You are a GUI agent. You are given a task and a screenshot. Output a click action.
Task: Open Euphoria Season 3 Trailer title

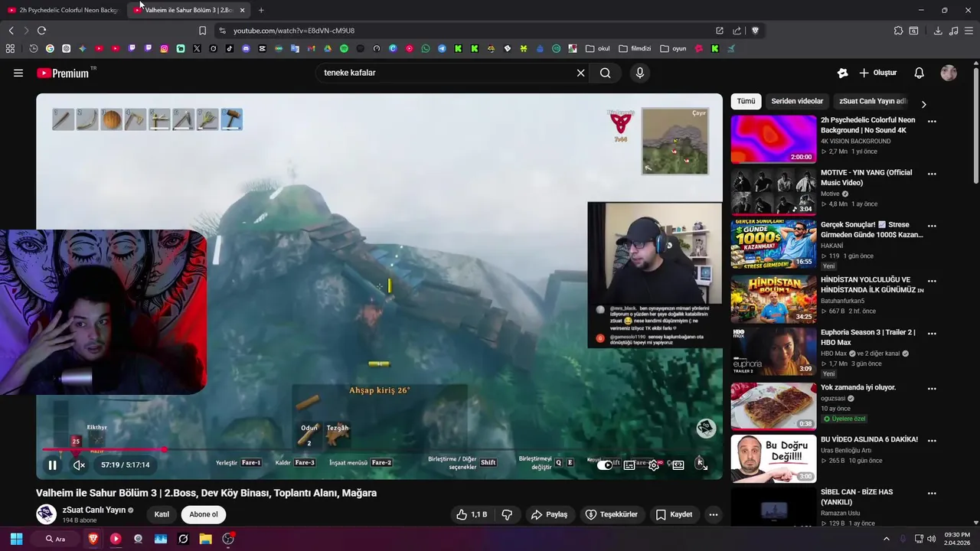point(867,337)
